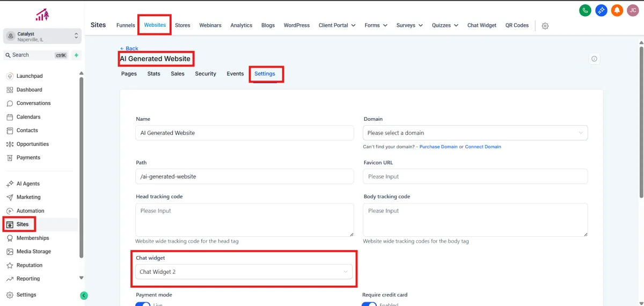Toggle the Payment mode Live switch
This screenshot has width=644, height=306.
[143, 304]
